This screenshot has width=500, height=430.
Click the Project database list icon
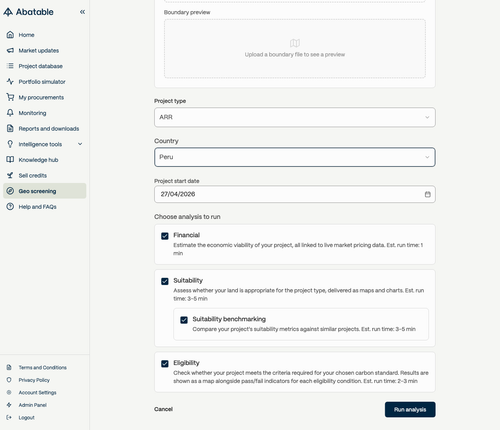10,66
